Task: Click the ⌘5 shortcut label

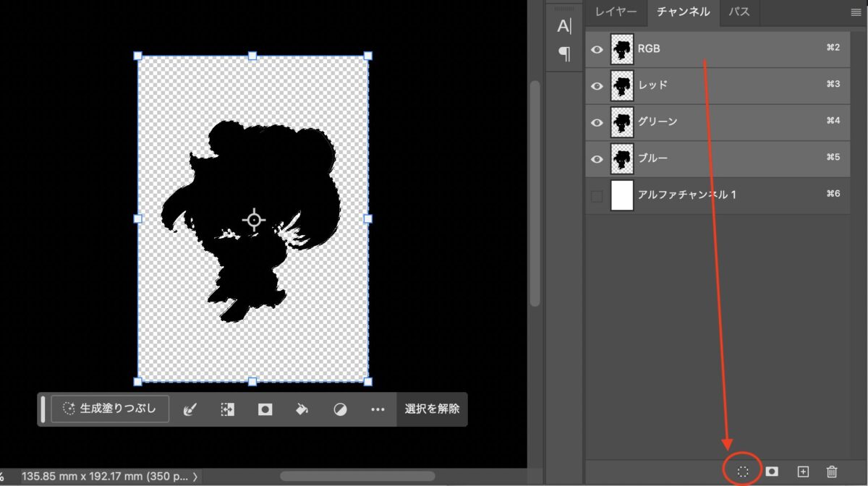Action: [833, 157]
